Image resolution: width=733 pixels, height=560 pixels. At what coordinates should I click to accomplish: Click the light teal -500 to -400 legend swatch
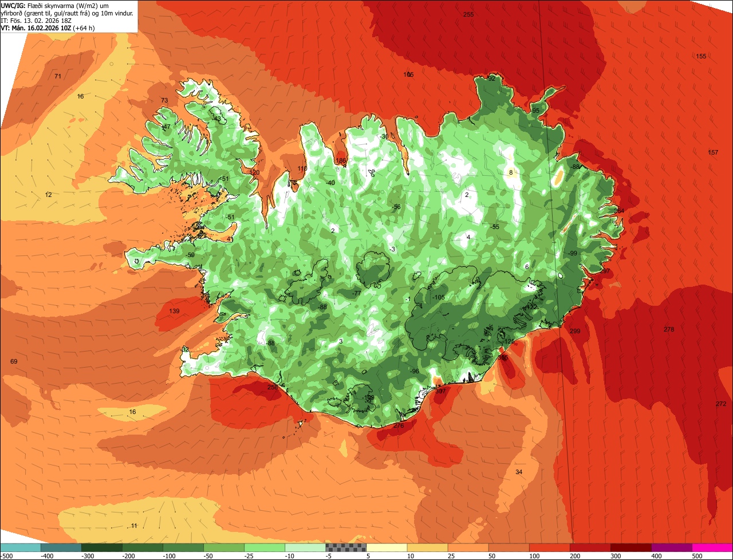pyautogui.click(x=21, y=547)
